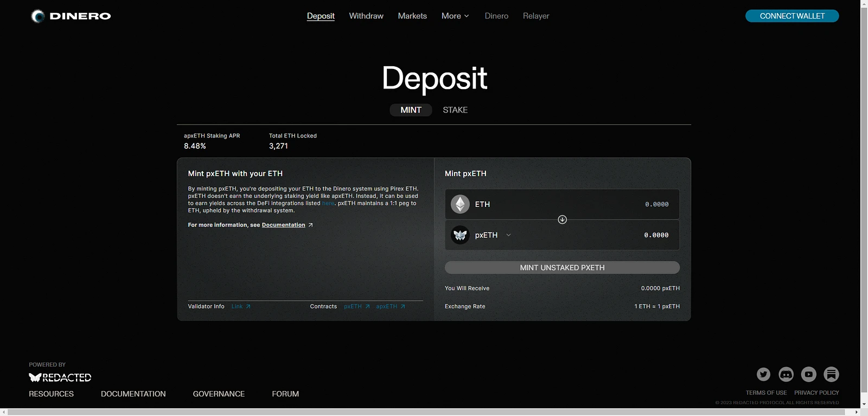Click the 'apxETH Staking APR' label

(212, 136)
